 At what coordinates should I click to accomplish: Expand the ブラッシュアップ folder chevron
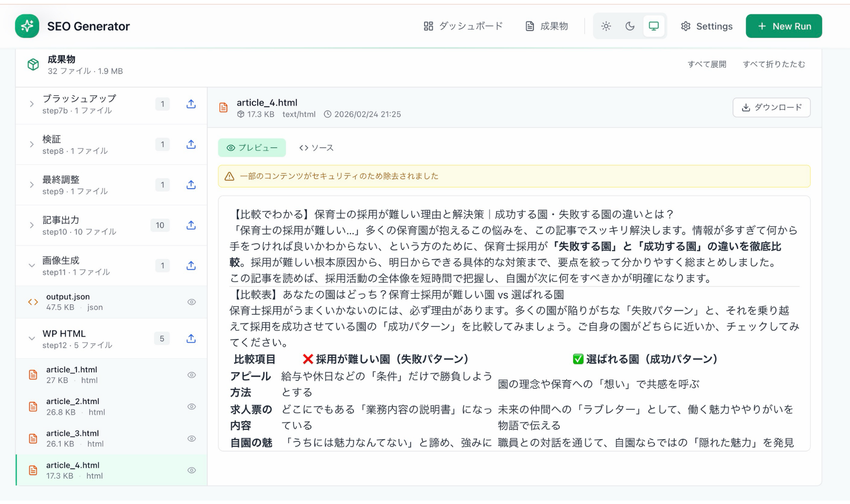(32, 104)
